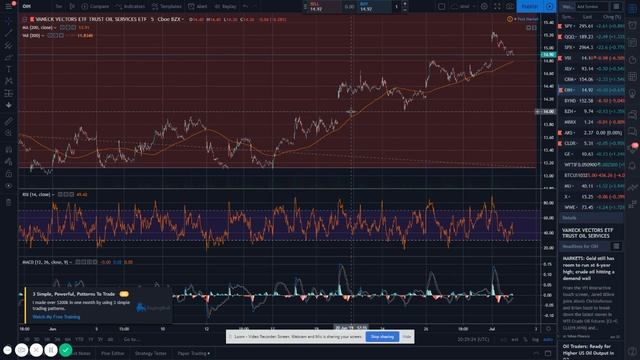The width and height of the screenshot is (640, 360).
Task: Enter fullscreen mode
Action: [x=497, y=7]
